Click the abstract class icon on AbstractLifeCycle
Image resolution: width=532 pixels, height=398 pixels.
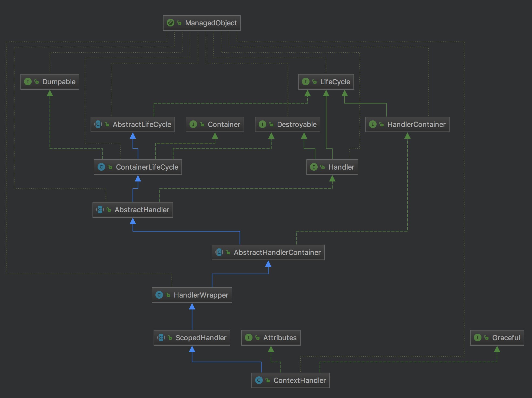click(x=98, y=124)
